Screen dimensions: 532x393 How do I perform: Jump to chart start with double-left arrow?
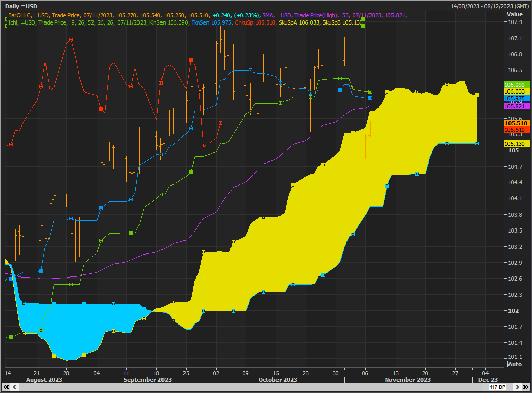point(6,387)
